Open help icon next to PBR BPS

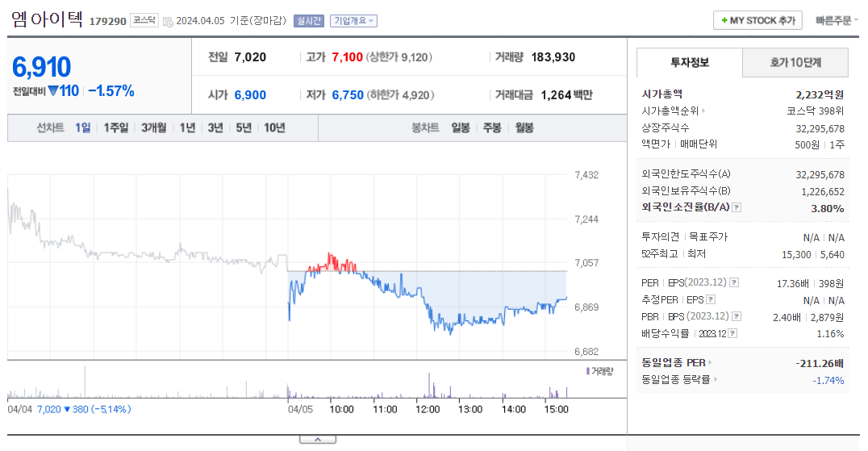[x=737, y=316]
